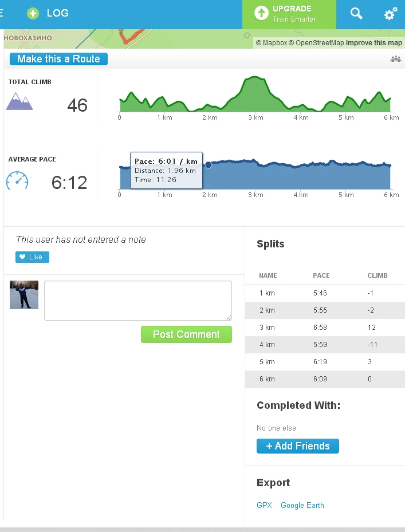
Task: Click the 5:55 pace of 2 km split
Action: [x=320, y=310]
